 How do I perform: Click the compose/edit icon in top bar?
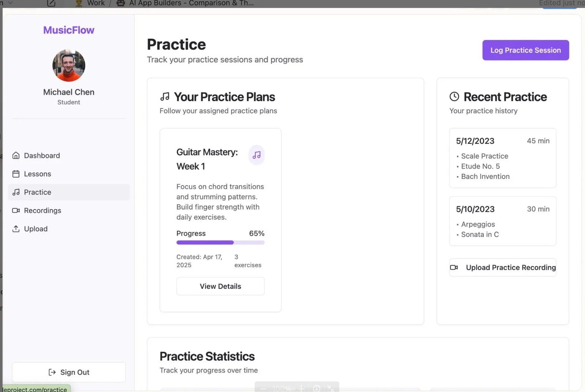tap(52, 3)
